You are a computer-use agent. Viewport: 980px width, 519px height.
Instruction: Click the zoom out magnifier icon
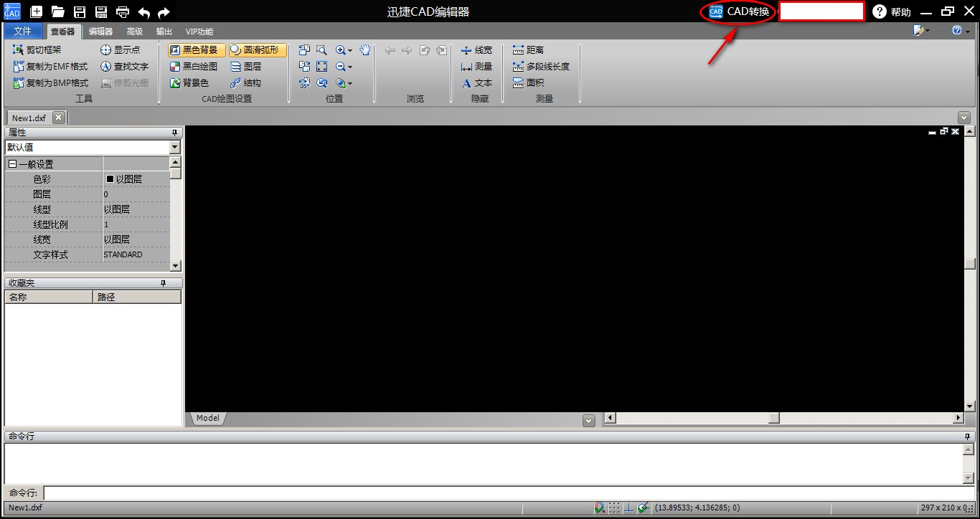point(341,67)
